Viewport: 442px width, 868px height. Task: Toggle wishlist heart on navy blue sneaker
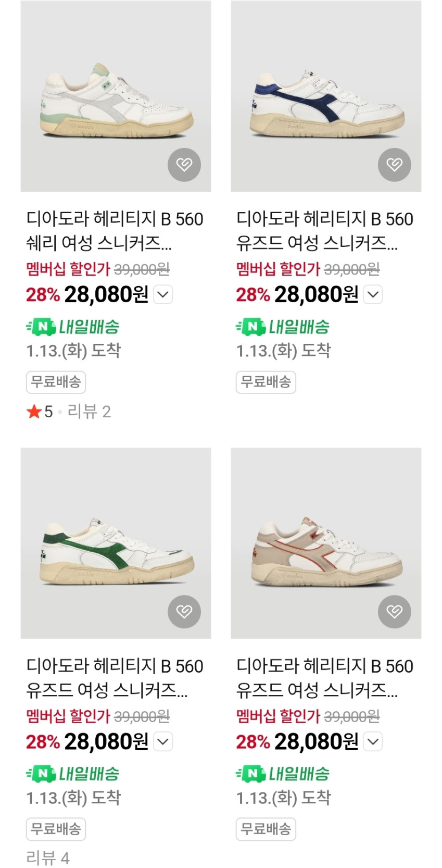pos(394,165)
